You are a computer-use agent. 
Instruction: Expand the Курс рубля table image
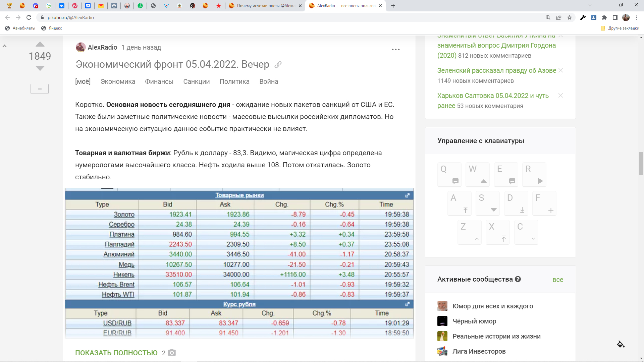(x=407, y=304)
